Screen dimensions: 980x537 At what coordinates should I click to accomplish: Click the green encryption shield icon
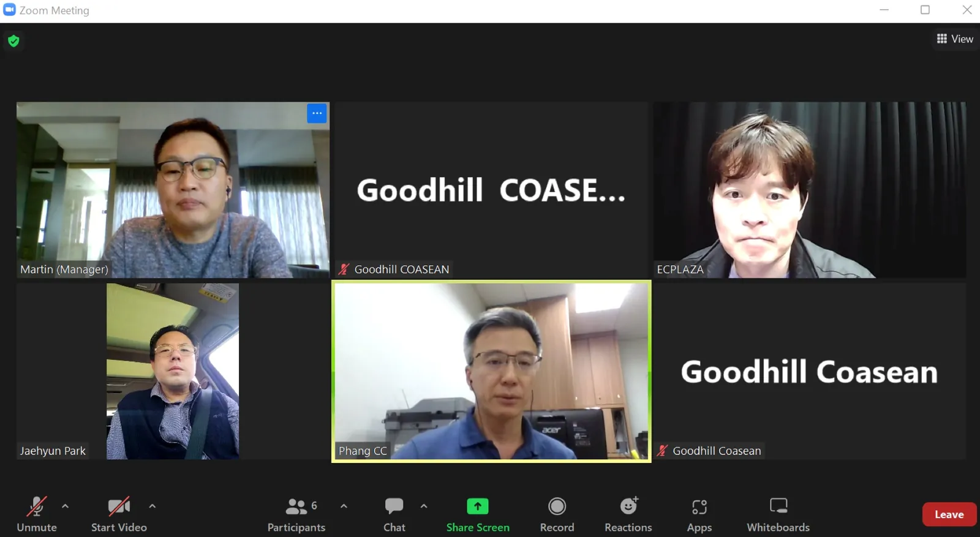[x=13, y=41]
